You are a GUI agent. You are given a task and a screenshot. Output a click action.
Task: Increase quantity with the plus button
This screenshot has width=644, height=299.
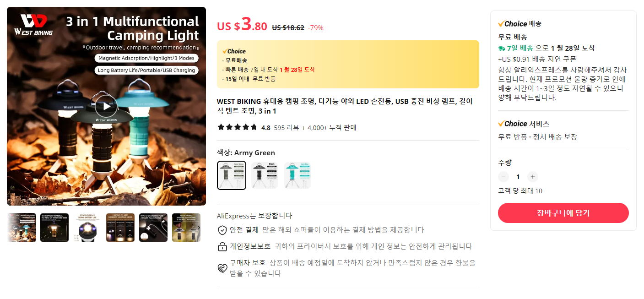(532, 177)
